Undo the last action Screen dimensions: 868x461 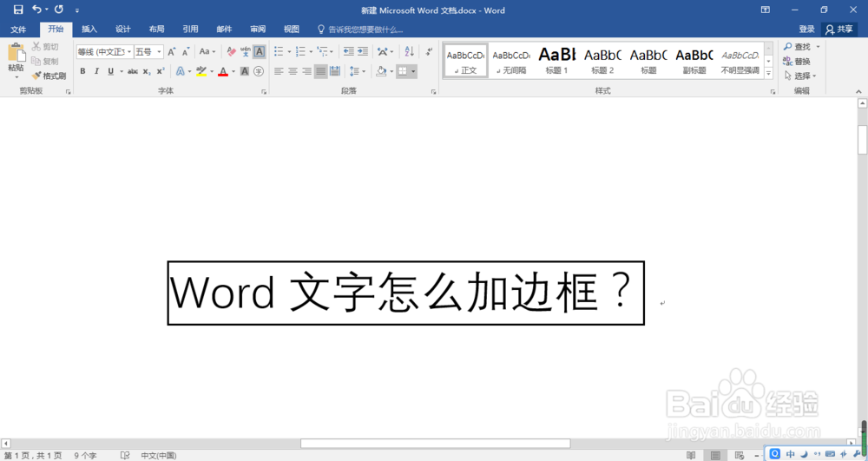tap(36, 10)
